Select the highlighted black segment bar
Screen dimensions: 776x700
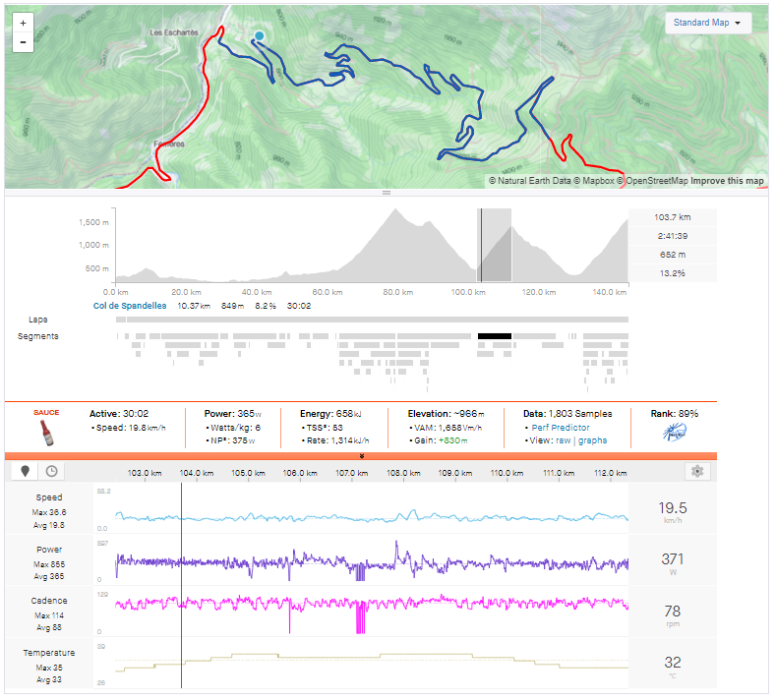tap(494, 336)
